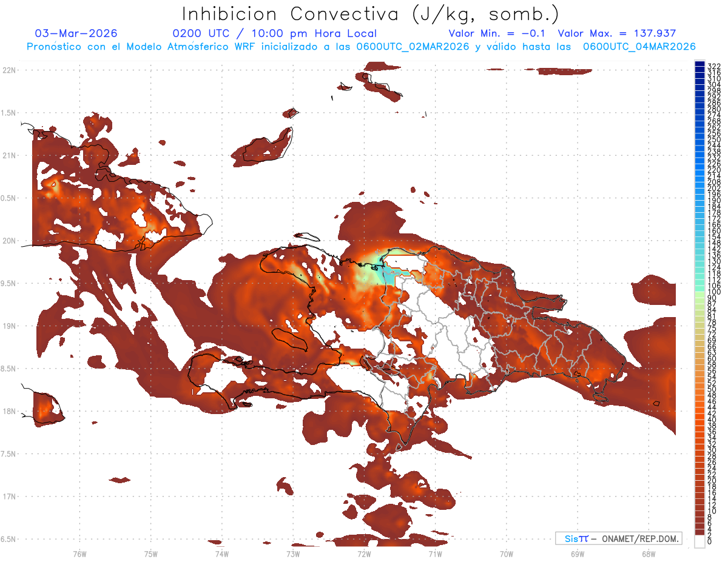Click the "76W" longitude label
Image resolution: width=728 pixels, height=562 pixels.
pos(79,554)
